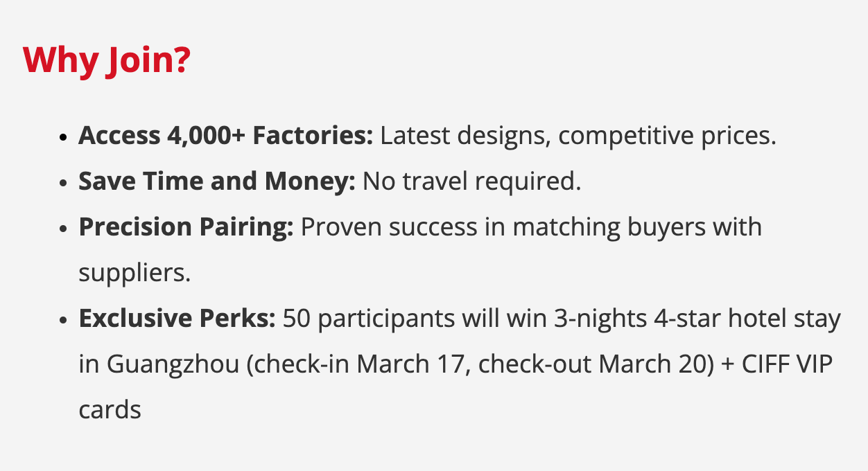This screenshot has width=868, height=471.
Task: Click the bullet before "Save Time and Money"
Action: point(64,183)
